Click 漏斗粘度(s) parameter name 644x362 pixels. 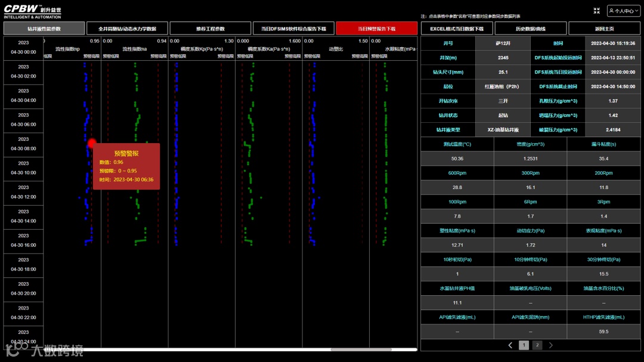click(603, 144)
